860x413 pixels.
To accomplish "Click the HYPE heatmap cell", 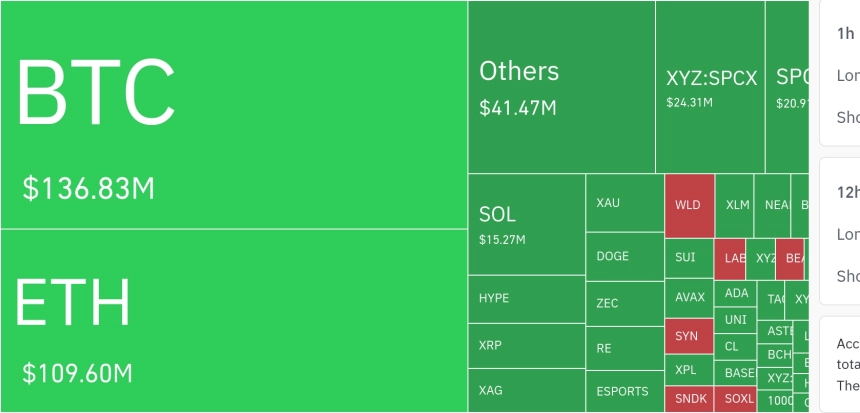I will pyautogui.click(x=527, y=299).
